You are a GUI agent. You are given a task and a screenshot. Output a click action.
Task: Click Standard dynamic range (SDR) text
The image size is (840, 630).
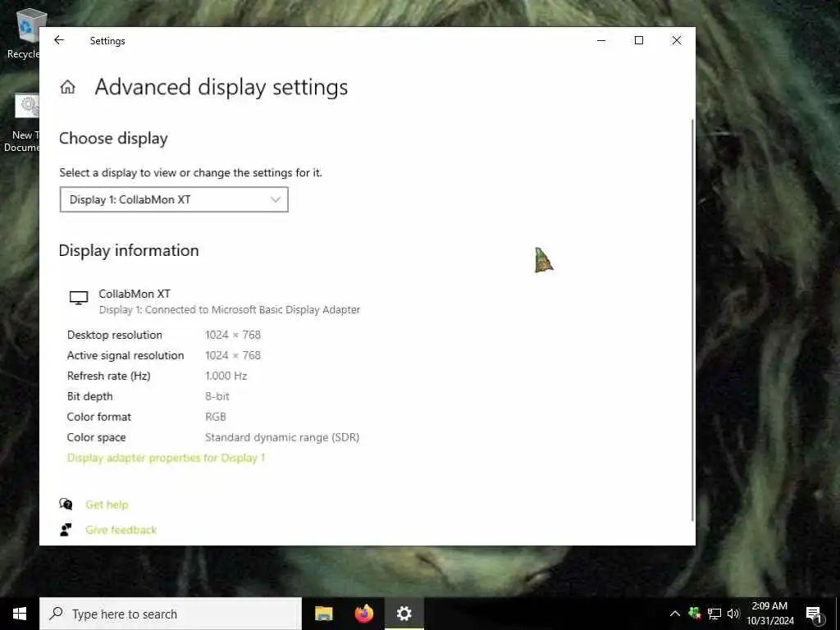point(282,437)
